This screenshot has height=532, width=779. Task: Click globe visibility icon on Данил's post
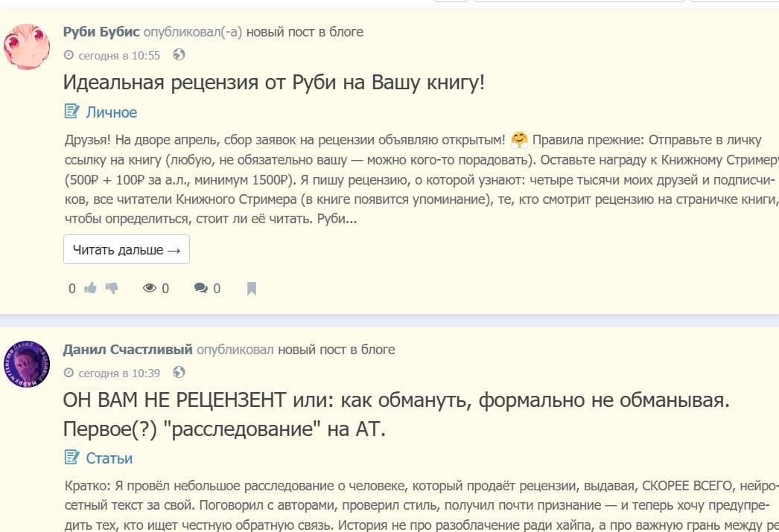(179, 372)
